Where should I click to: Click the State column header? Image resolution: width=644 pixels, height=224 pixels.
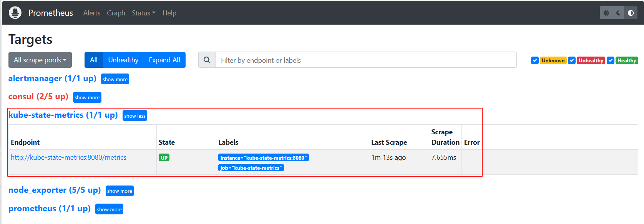(167, 142)
